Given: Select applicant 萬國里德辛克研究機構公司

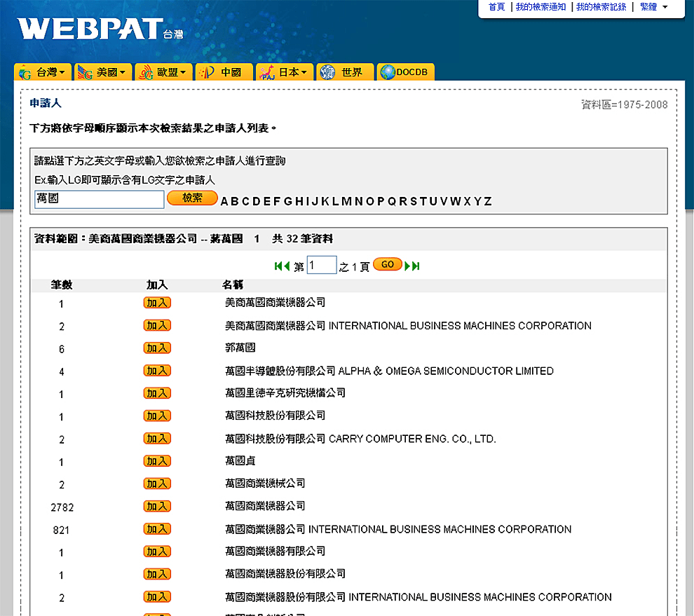Looking at the screenshot, I should (285, 393).
